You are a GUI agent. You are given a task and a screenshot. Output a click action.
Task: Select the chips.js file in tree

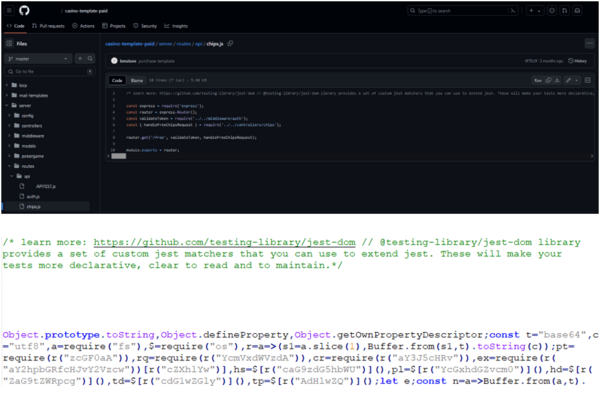click(x=34, y=207)
